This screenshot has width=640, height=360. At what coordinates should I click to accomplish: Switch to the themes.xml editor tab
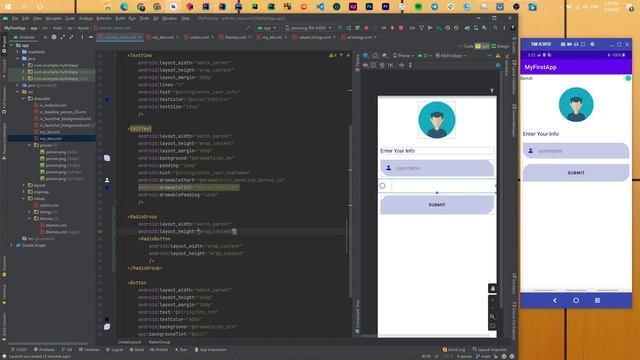click(x=235, y=37)
